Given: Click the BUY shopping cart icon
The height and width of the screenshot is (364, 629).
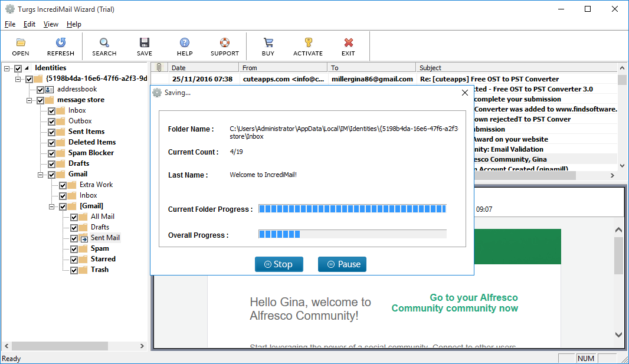Looking at the screenshot, I should tap(268, 42).
